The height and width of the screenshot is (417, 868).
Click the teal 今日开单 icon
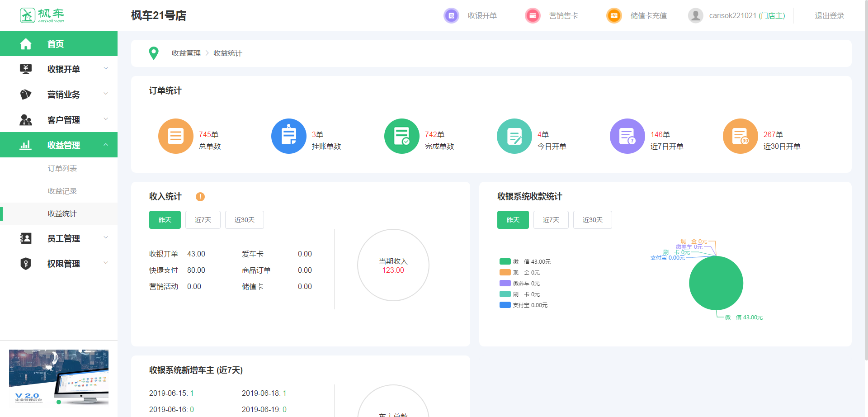514,136
